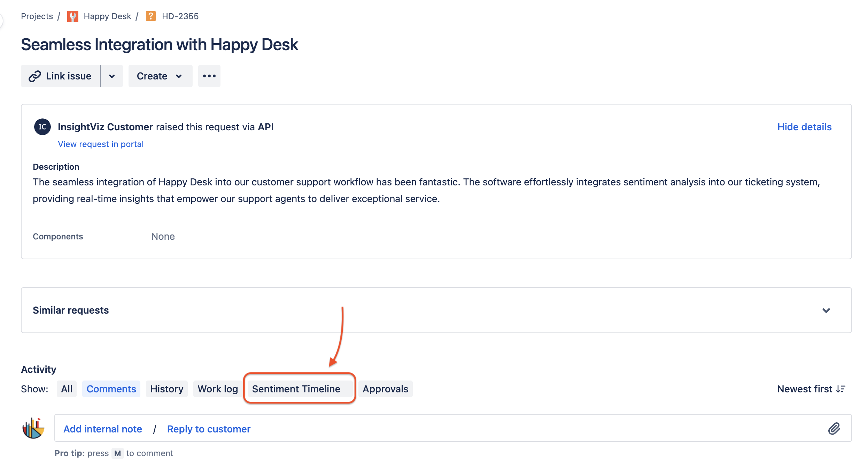
Task: Switch to Comments activity tab
Action: point(111,389)
